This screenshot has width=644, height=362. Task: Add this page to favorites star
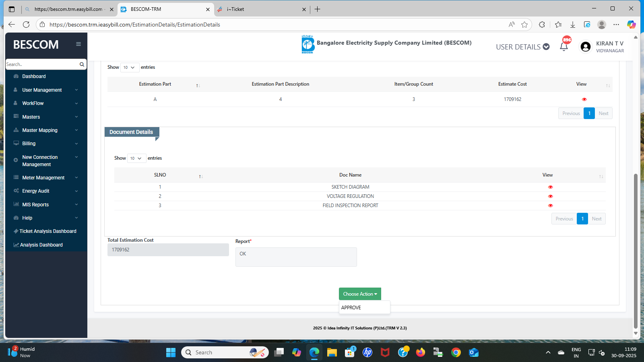point(524,25)
